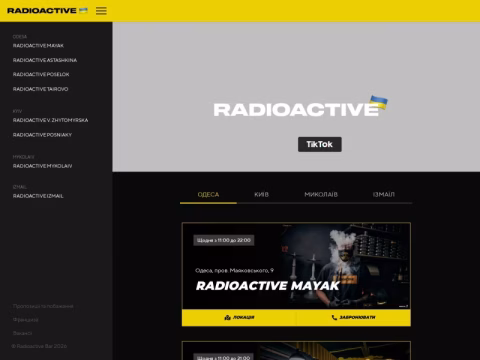Open the hamburger menu in the header
480x360 pixels.
pyautogui.click(x=101, y=11)
